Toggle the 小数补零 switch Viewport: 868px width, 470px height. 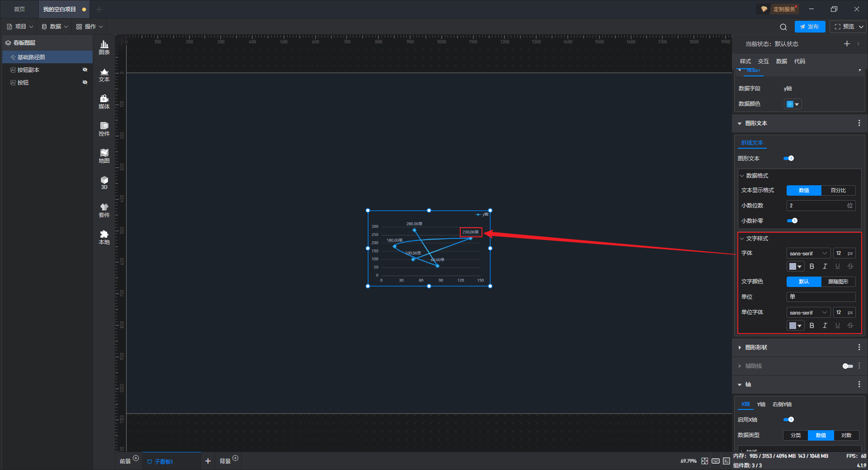[793, 221]
